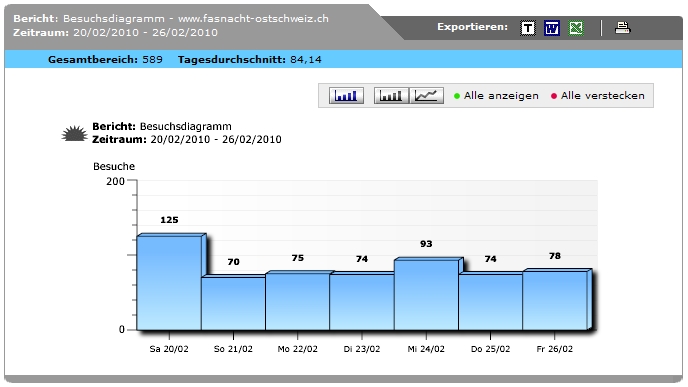Click the Fr 26/02 bar showing 78
Image resolution: width=688 pixels, height=387 pixels.
click(555, 300)
